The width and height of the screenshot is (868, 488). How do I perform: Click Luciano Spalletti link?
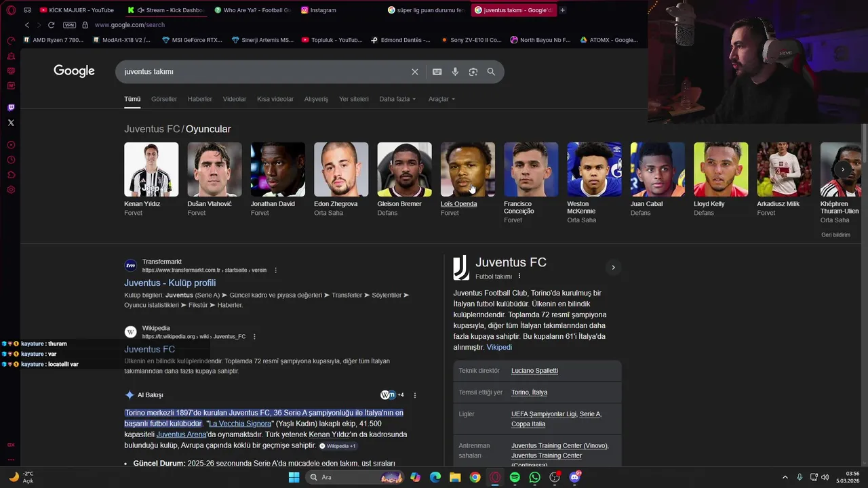pos(534,371)
